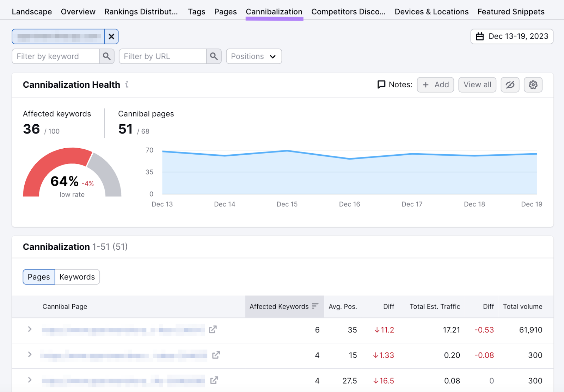Expand the second cannibal page row
Screen dimensions: 564x392
pos(30,355)
